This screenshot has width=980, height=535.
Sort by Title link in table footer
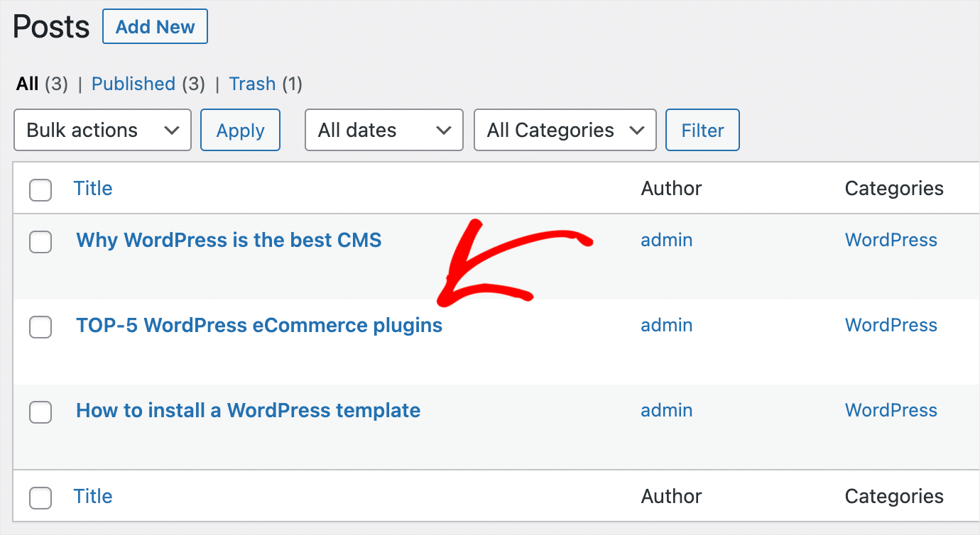[93, 496]
